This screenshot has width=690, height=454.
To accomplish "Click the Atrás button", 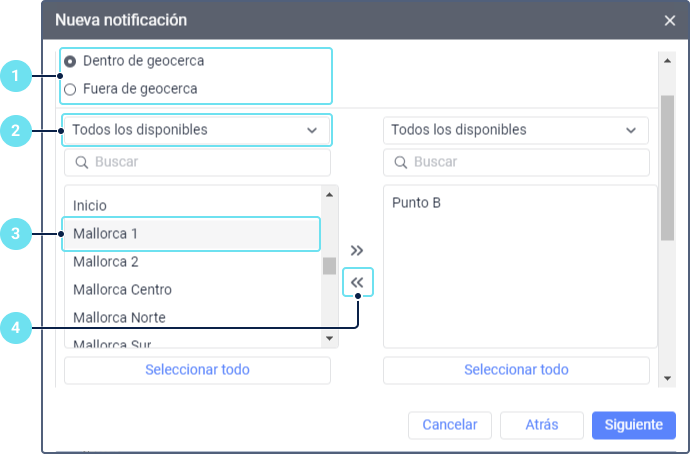I will click(541, 425).
